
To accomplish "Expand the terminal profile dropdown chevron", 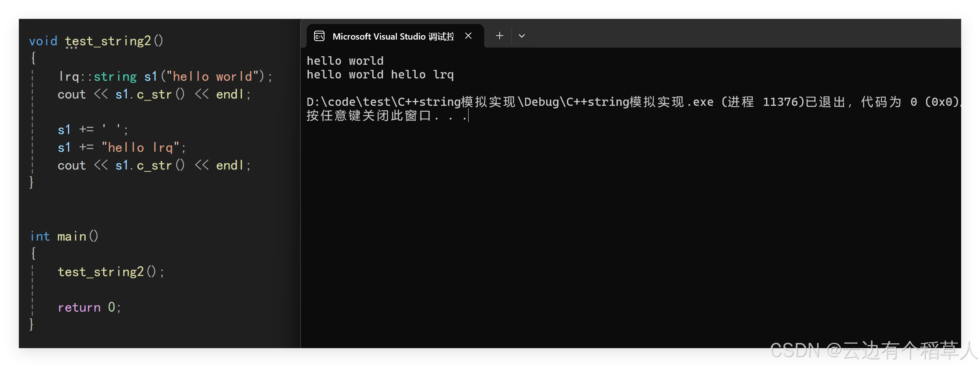I will [521, 36].
